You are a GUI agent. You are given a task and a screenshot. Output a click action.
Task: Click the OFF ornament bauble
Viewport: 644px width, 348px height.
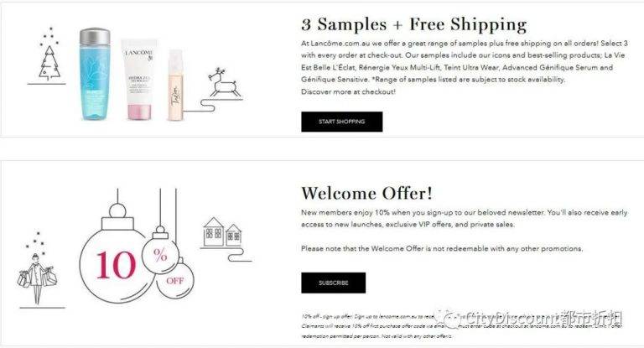tap(175, 280)
